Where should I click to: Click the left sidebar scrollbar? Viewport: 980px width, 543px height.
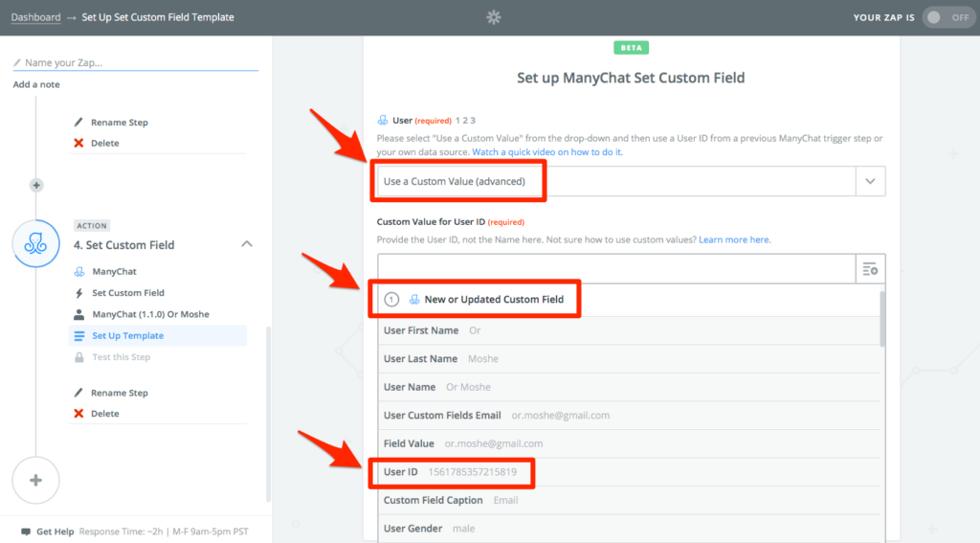(x=269, y=414)
